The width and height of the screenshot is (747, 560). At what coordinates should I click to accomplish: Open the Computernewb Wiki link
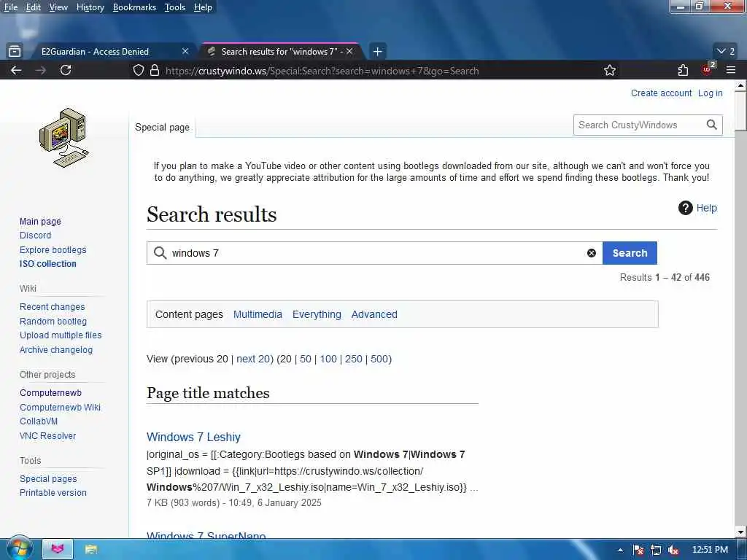[x=60, y=408]
